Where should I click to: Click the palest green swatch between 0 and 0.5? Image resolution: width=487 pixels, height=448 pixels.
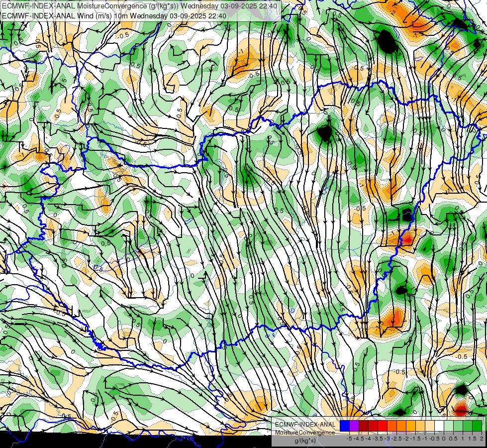click(449, 426)
